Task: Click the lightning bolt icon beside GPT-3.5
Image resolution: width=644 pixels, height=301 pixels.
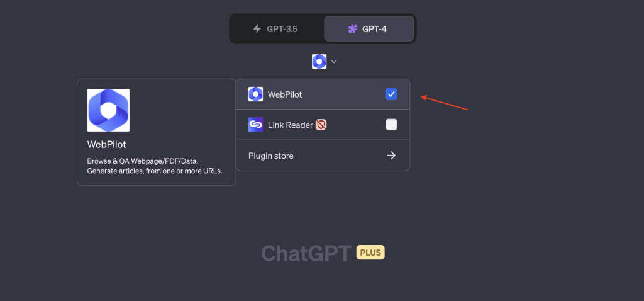Action: click(257, 29)
